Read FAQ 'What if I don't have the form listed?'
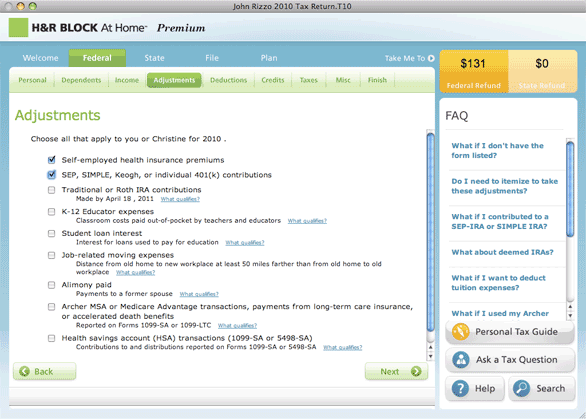 (497, 151)
